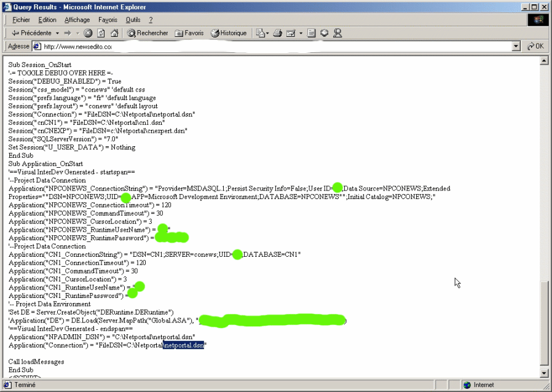Open the Rechercher search pane
Viewport: 552px width, 392px height.
click(148, 33)
